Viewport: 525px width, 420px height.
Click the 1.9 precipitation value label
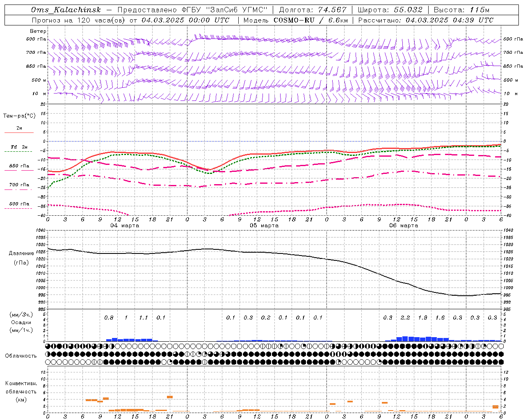[422, 317]
